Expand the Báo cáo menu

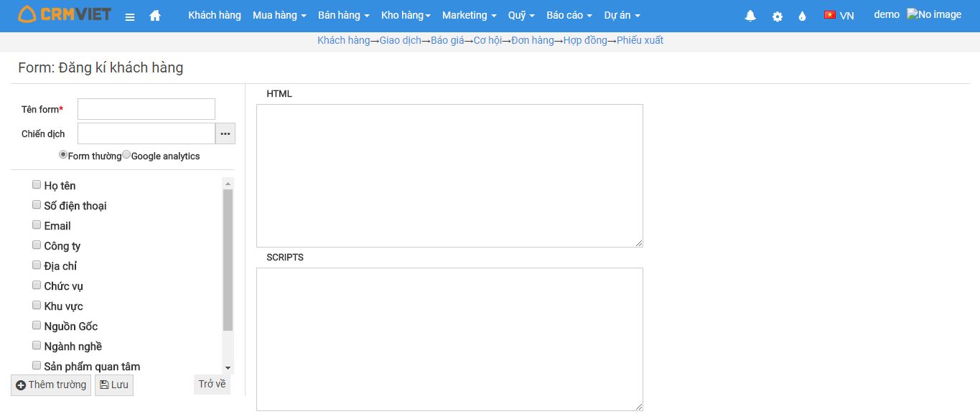click(x=569, y=15)
